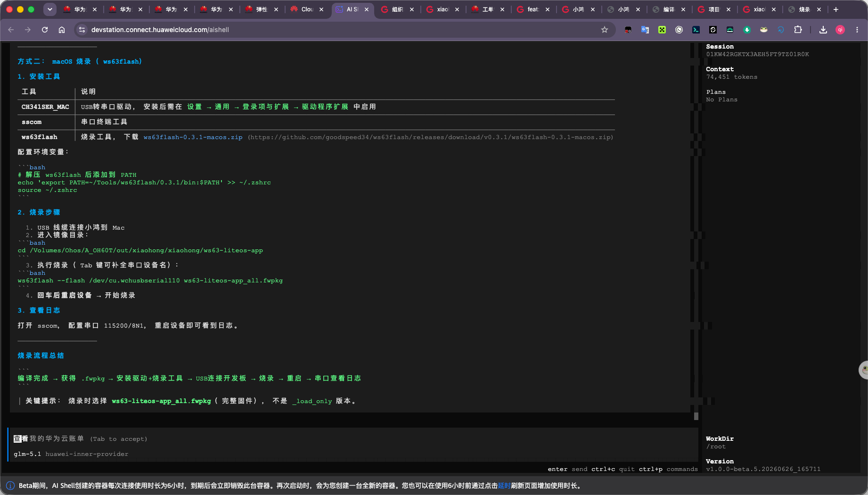Switch to the '项目' tab
Image resolution: width=868 pixels, height=495 pixels.
714,9
